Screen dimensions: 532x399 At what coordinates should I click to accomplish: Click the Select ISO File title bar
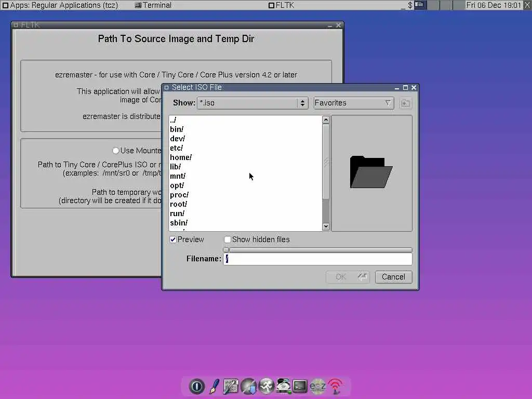[278, 87]
